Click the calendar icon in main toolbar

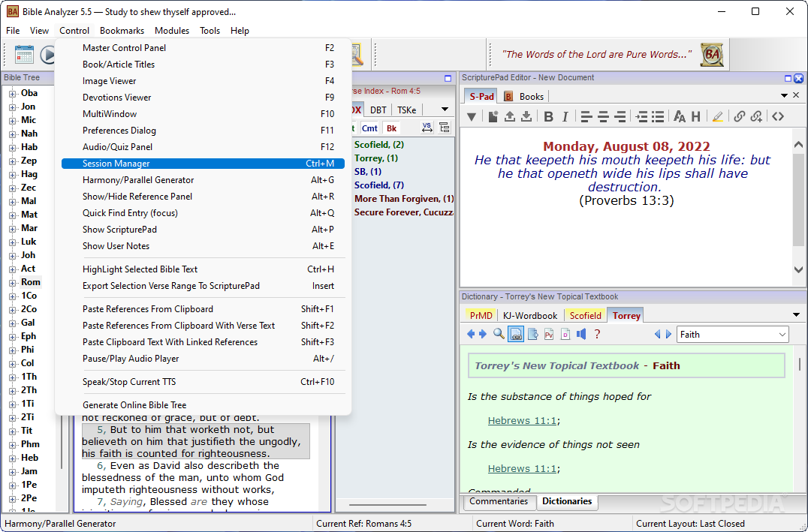[x=24, y=55]
